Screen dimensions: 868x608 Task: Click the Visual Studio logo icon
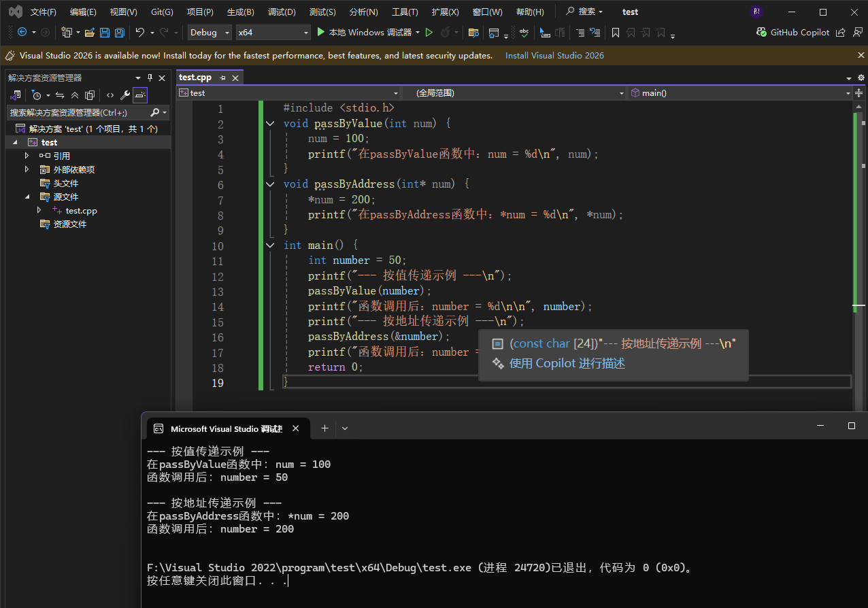click(15, 12)
